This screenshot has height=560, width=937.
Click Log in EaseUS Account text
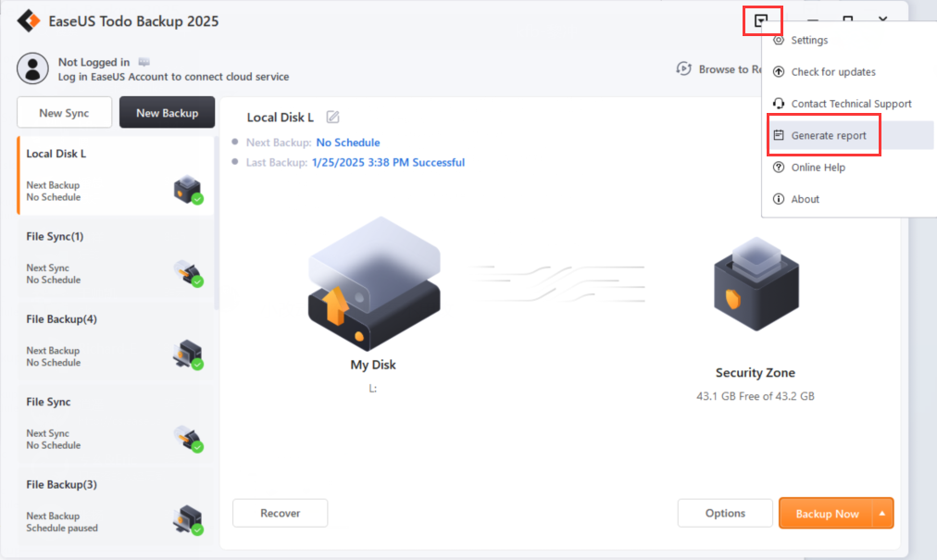[173, 77]
